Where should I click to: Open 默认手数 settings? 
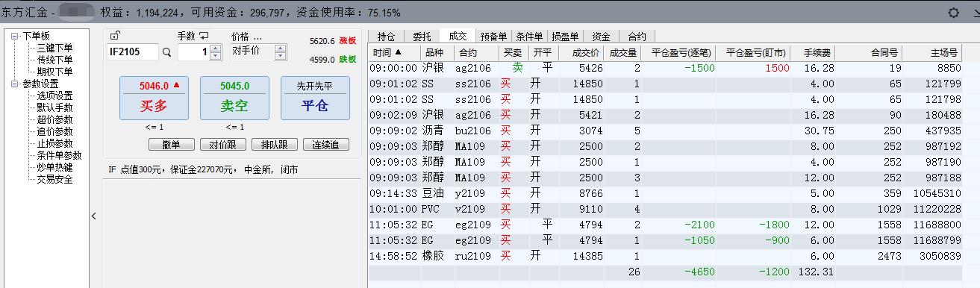point(54,107)
